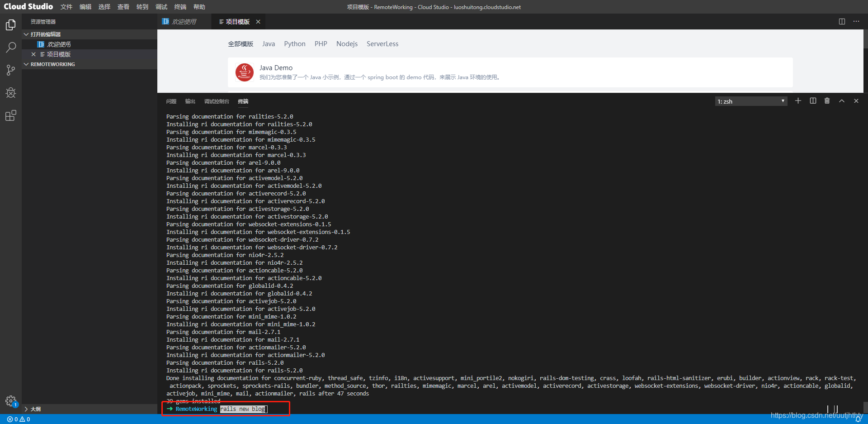
Task: Open the 转到 menu
Action: pyautogui.click(x=142, y=7)
